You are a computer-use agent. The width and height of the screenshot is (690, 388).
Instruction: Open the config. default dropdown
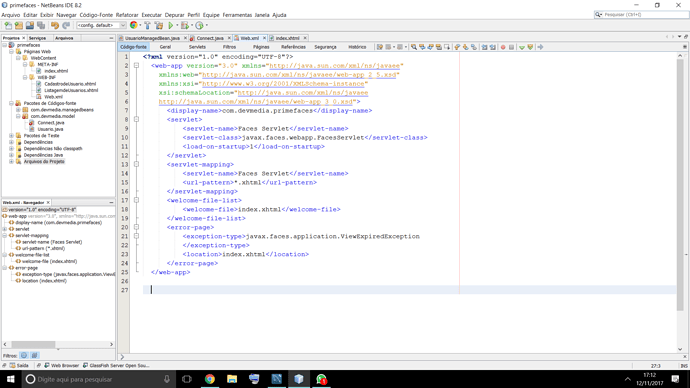coord(101,26)
